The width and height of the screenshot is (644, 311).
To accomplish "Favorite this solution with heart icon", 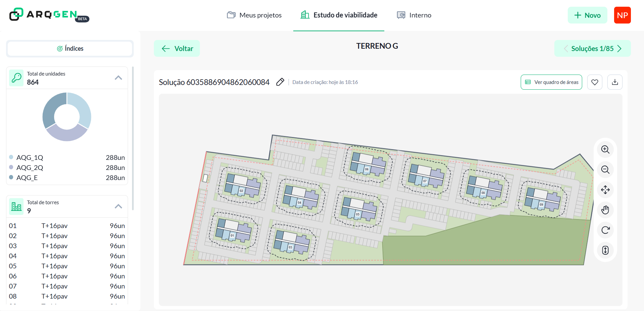I will [x=595, y=82].
